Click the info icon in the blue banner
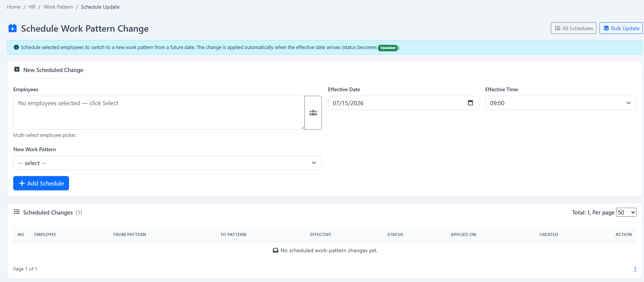Viewport: 644px width, 282px height. [x=16, y=48]
